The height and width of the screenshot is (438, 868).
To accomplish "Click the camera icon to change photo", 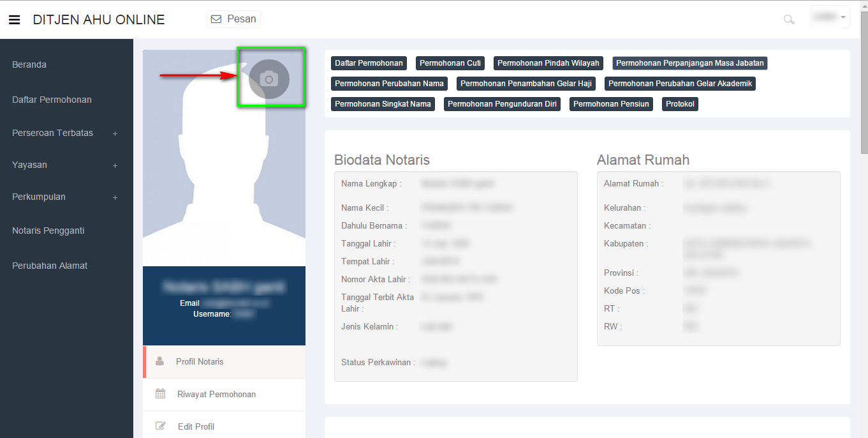I will pyautogui.click(x=269, y=79).
